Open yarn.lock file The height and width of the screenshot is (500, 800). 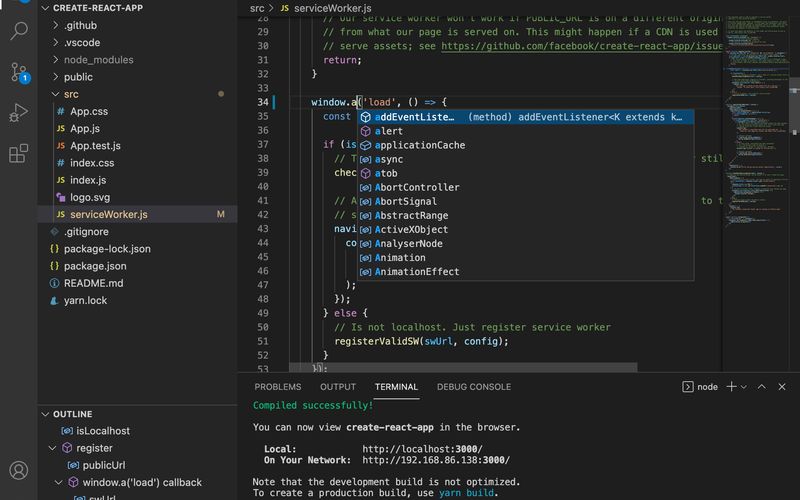coord(137,300)
